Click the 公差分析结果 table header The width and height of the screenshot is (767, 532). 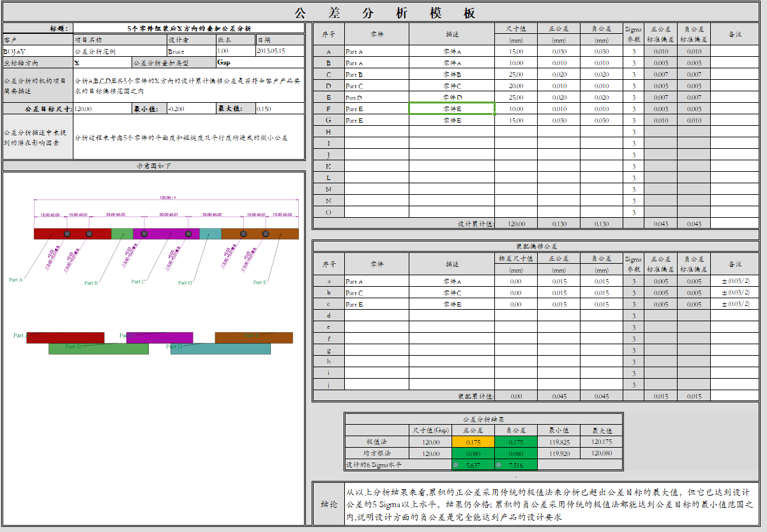point(483,420)
